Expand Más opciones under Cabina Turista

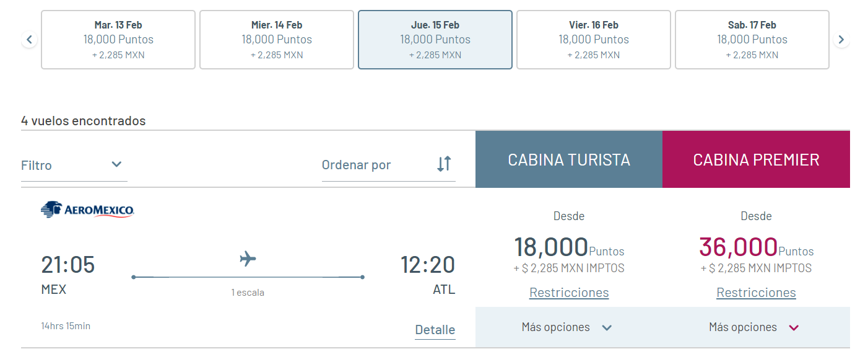569,327
